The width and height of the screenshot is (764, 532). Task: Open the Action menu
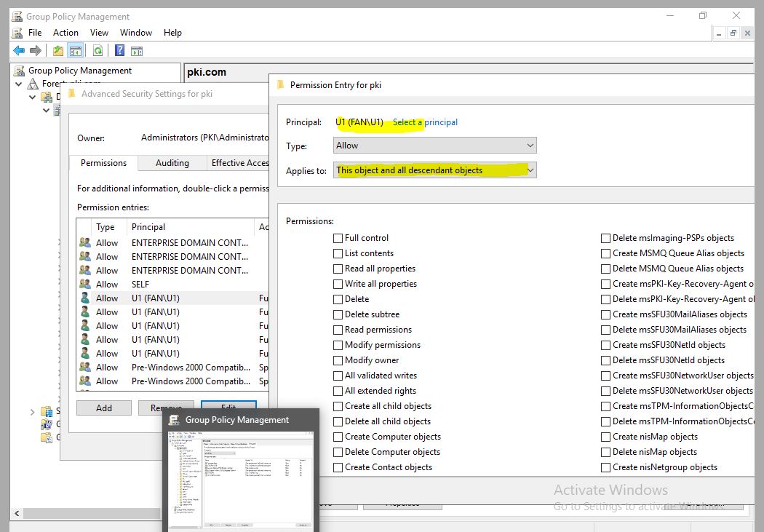65,33
